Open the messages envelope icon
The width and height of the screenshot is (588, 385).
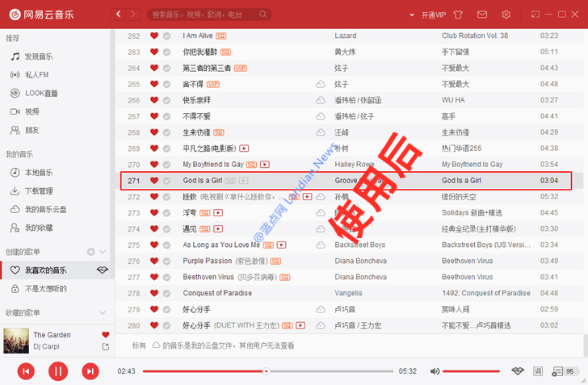[x=482, y=15]
